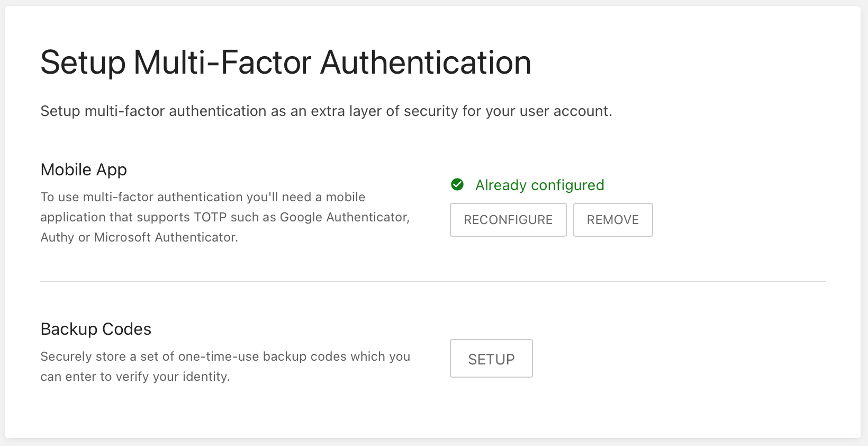868x446 pixels.
Task: Click the 'Setup Multi-Factor Authentication' heading
Action: [x=286, y=63]
